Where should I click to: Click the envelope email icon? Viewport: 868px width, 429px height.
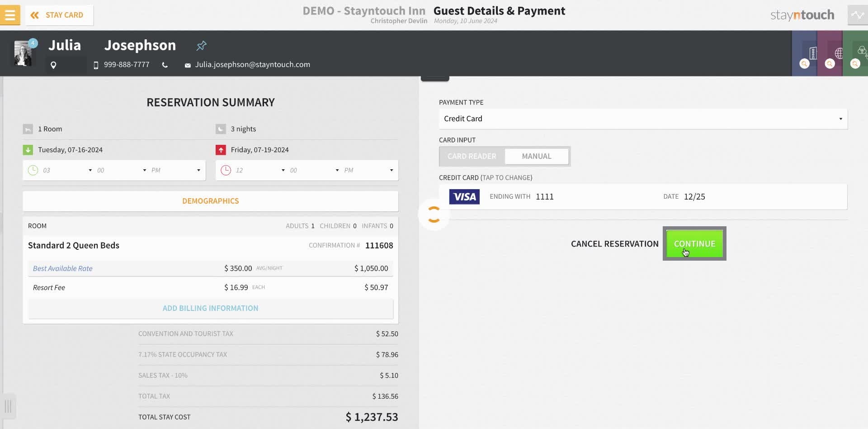tap(188, 65)
